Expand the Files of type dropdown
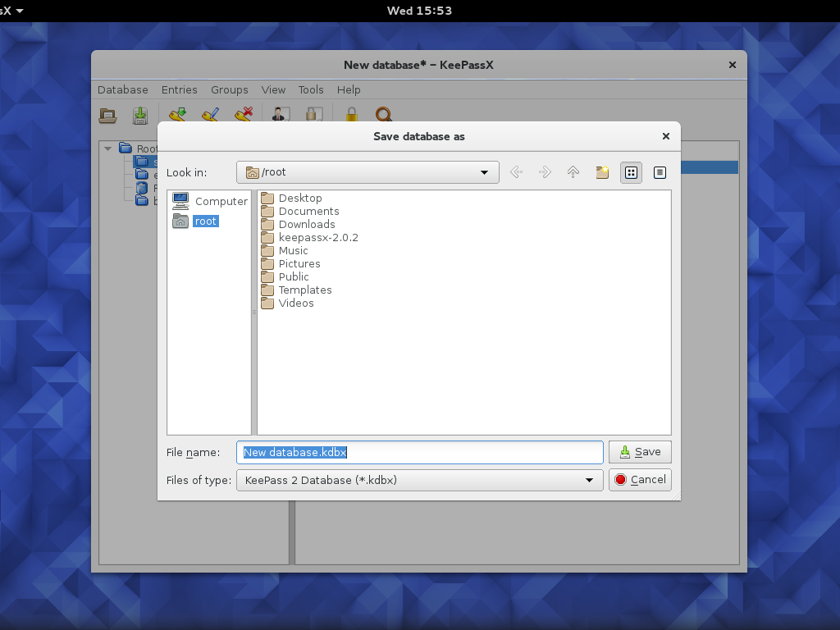 [419, 480]
